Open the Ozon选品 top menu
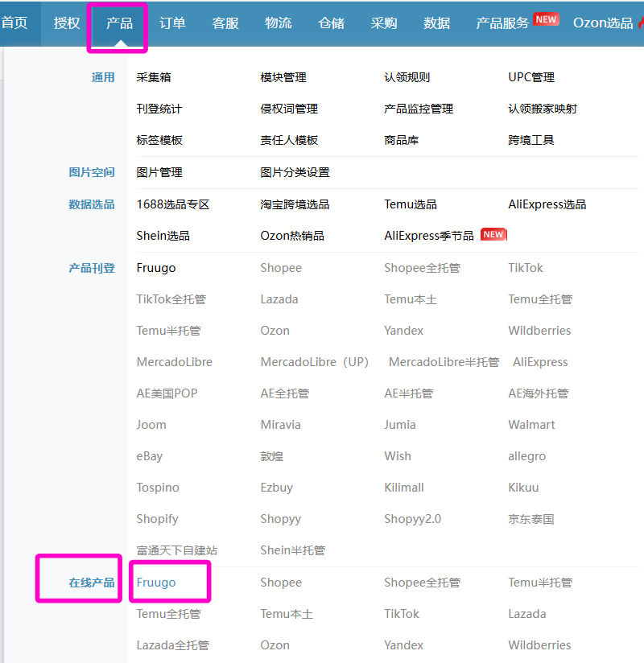Image resolution: width=644 pixels, height=663 pixels. (603, 23)
